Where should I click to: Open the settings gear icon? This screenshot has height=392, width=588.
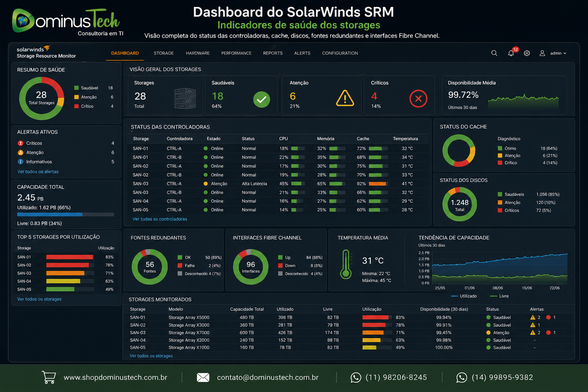pos(527,53)
